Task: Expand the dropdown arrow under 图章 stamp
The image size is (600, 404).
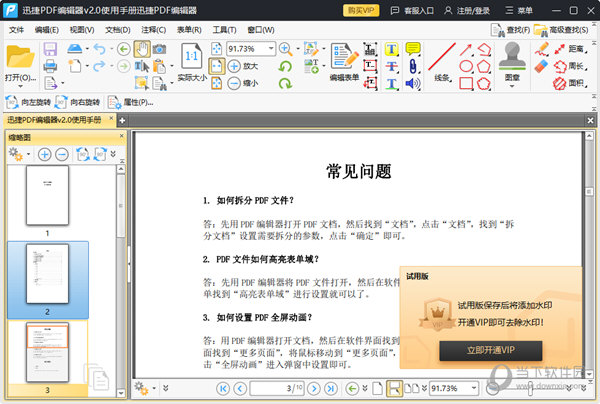Action: 512,86
